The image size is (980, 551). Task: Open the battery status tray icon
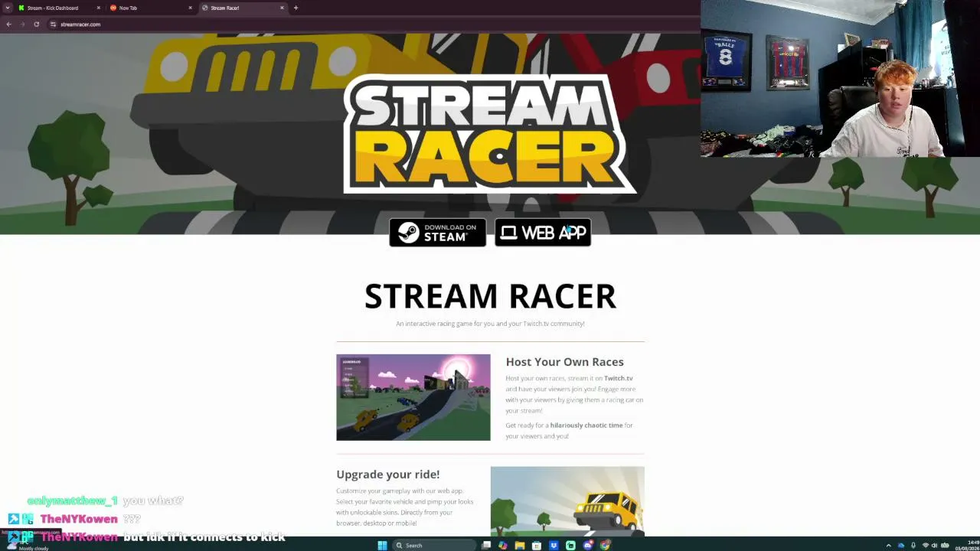click(944, 546)
